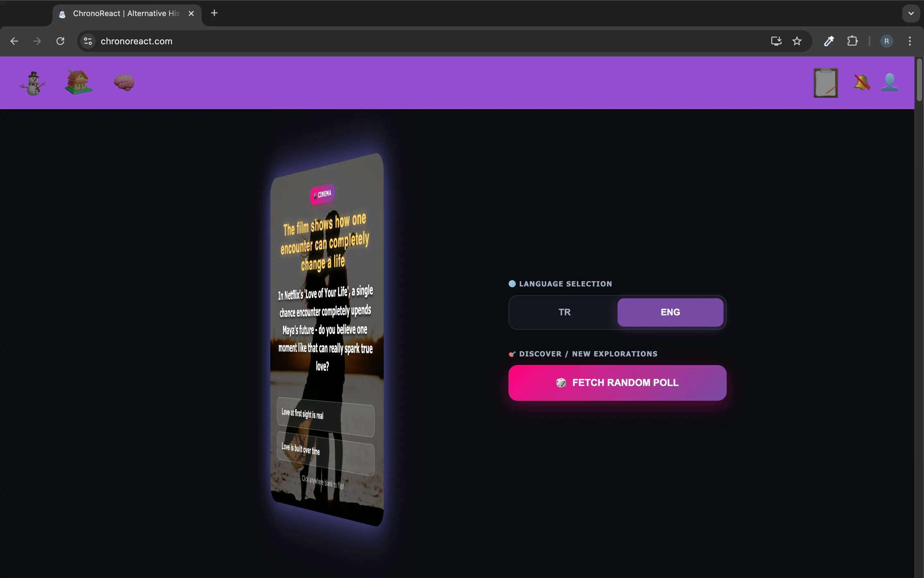Open the tab search dropdown chevron

coord(911,13)
